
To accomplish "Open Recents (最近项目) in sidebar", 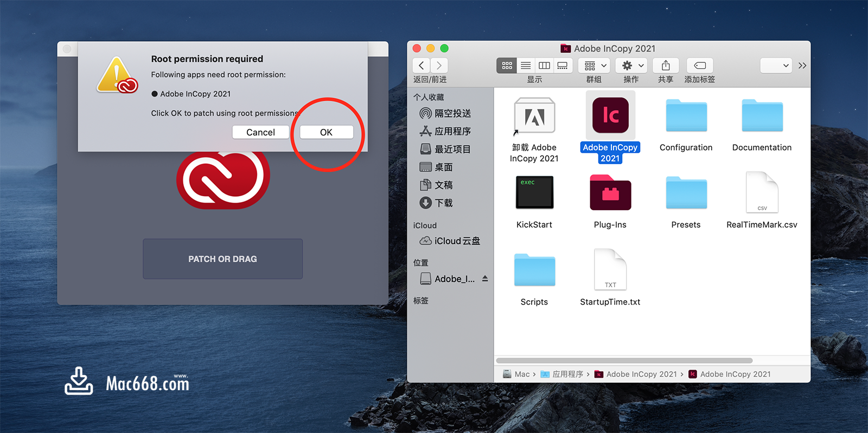I will [446, 149].
